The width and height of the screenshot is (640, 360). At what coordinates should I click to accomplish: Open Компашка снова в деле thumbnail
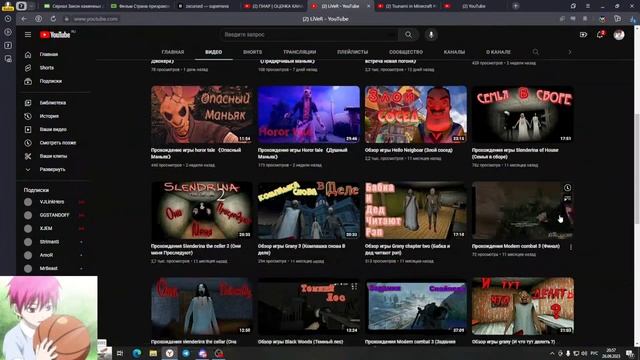coord(309,210)
